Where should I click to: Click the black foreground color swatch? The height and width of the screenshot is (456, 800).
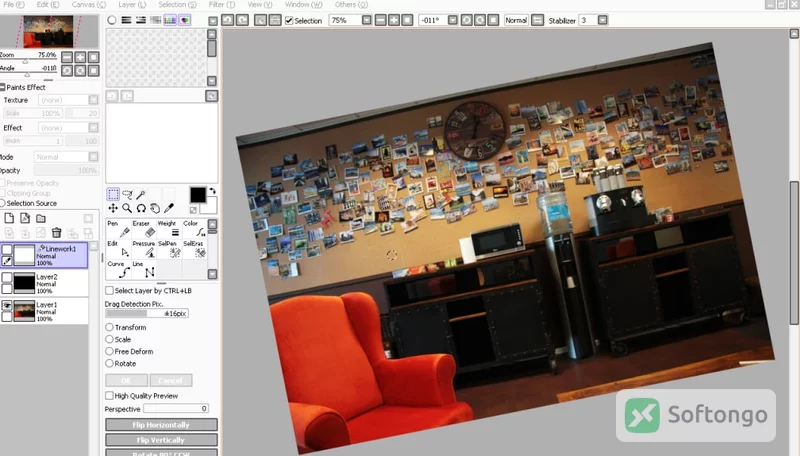pyautogui.click(x=198, y=194)
